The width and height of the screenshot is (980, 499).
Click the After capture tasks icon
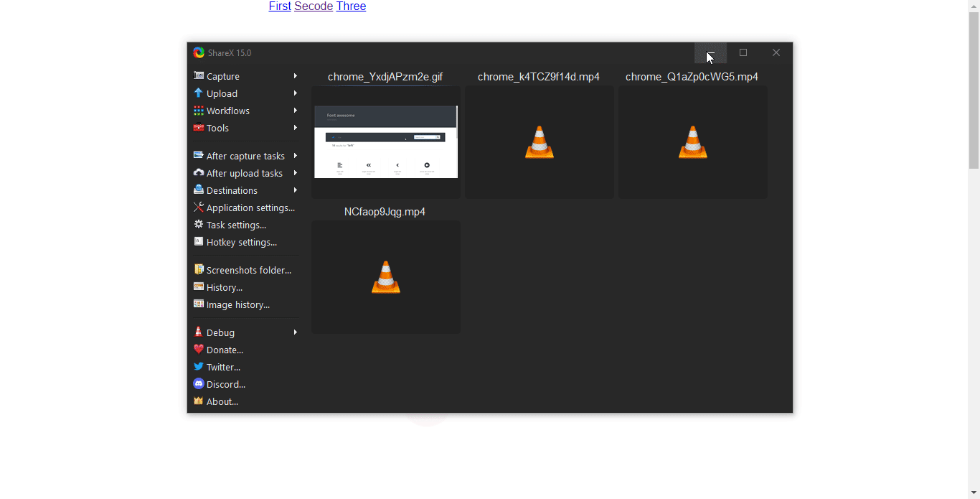pos(199,156)
